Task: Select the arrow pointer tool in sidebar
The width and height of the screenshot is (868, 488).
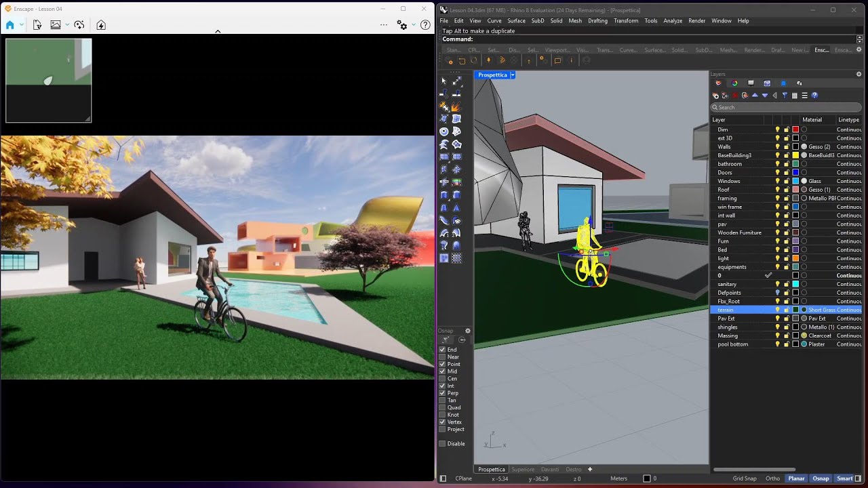Action: coord(444,81)
